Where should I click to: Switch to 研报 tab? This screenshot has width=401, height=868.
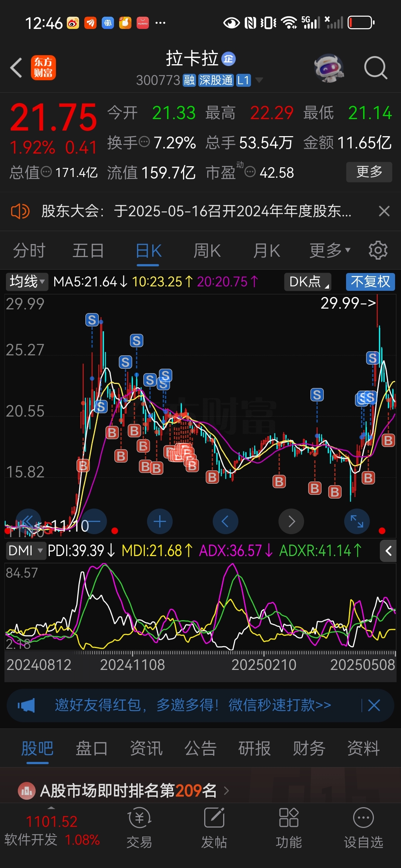click(255, 748)
